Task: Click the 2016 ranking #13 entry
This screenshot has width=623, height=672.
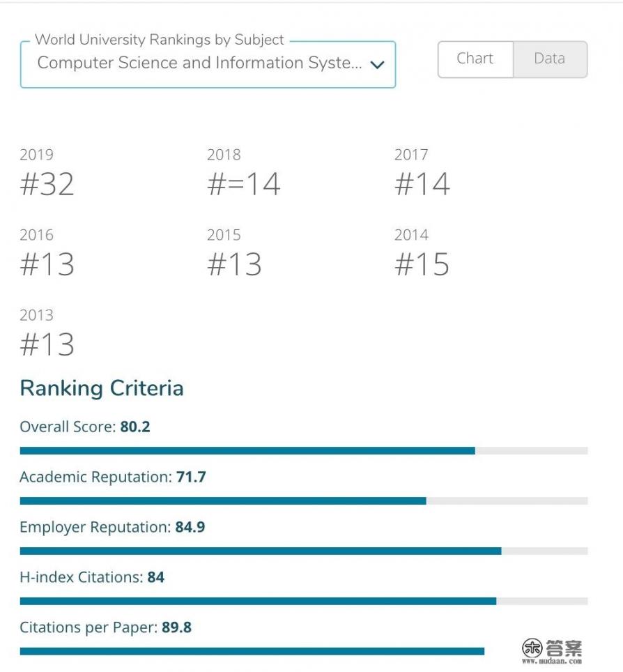Action: 47,264
